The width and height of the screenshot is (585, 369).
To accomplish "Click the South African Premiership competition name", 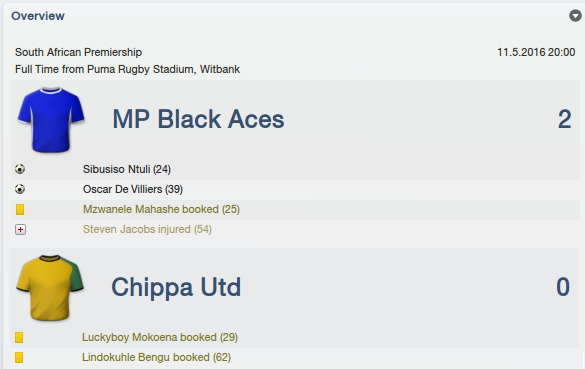I will pos(78,52).
